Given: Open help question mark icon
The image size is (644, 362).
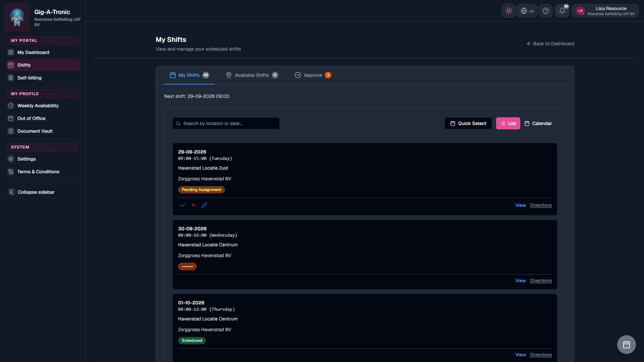Looking at the screenshot, I should [545, 11].
